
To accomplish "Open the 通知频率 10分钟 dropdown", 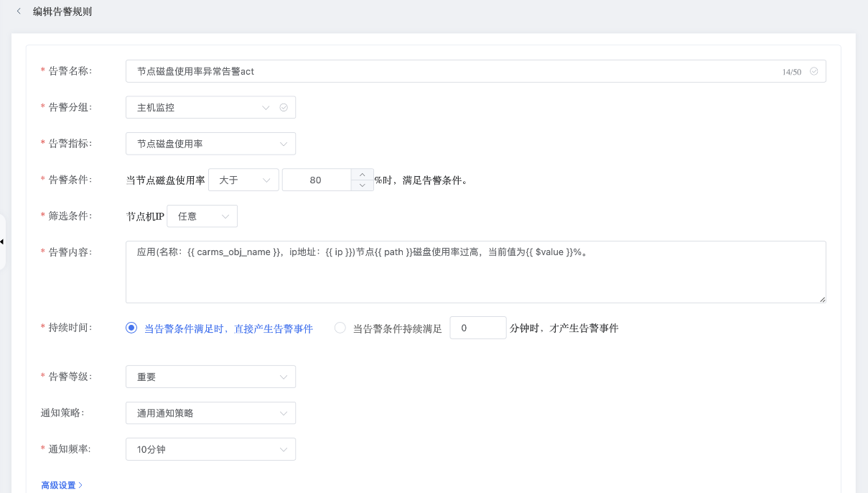I will [210, 449].
